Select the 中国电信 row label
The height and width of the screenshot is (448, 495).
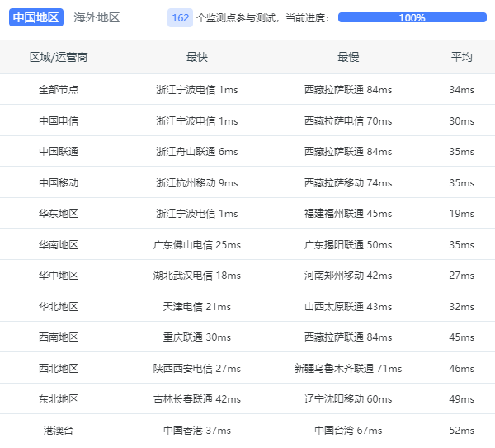tap(59, 121)
